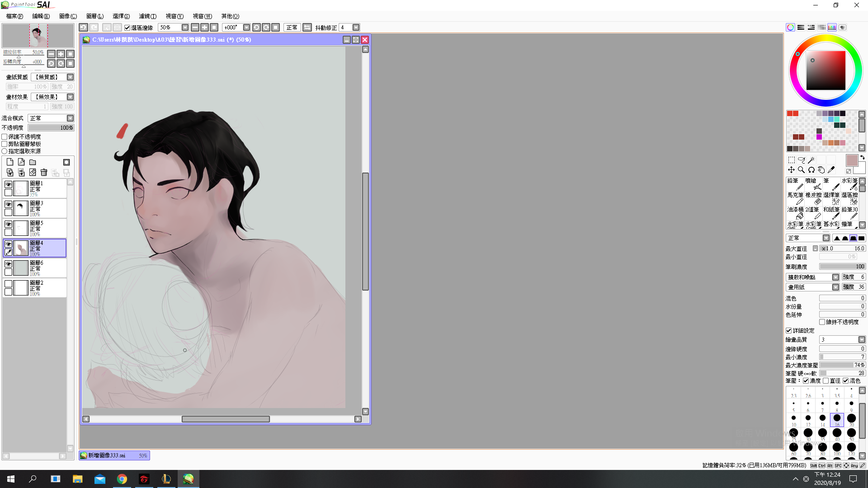Choose the 2值筆 binary pen tool

coord(813,213)
